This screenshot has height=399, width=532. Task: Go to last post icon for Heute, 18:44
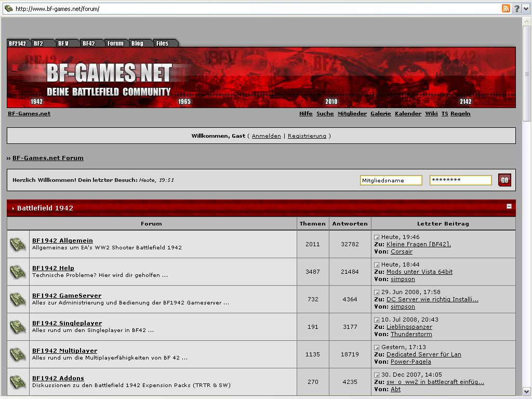(x=377, y=264)
